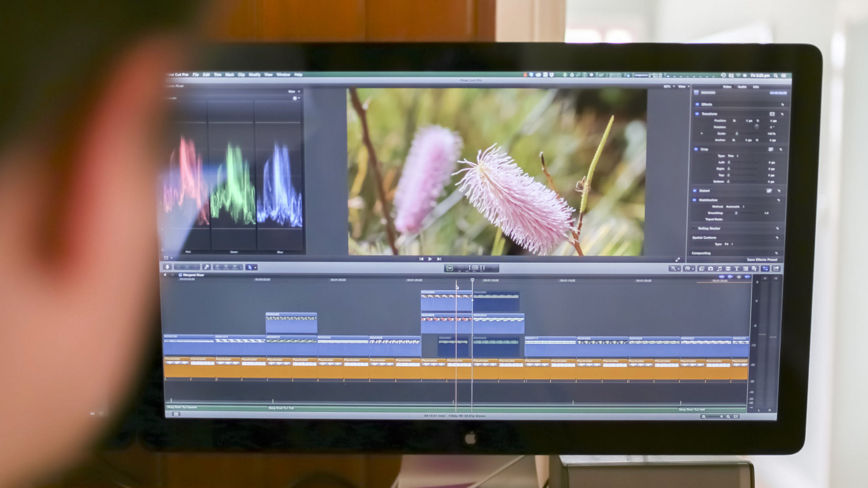This screenshot has height=488, width=868.
Task: Open the Enhancements magic wand menu
Action: pos(674,268)
